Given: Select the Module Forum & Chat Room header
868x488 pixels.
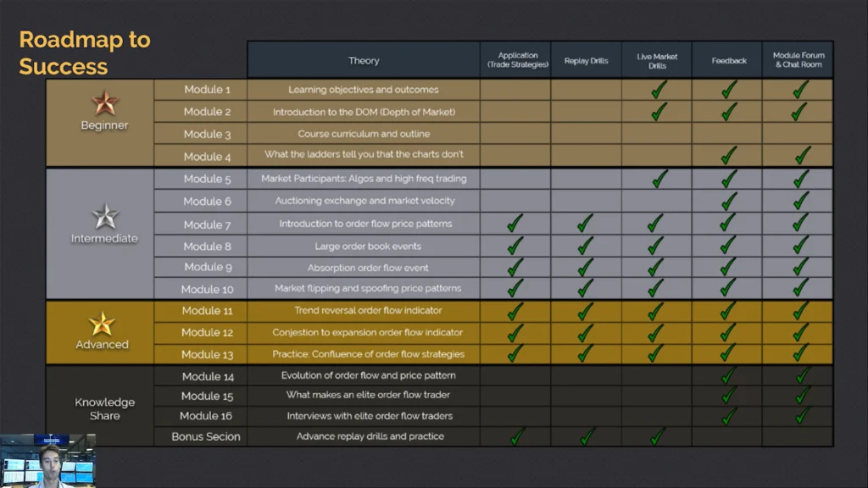Looking at the screenshot, I should pyautogui.click(x=798, y=60).
